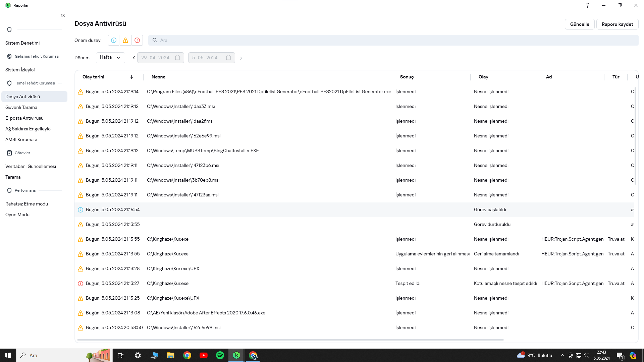Viewport: 644px width, 362px height.
Task: Toggle the warning importance filter icon
Action: tap(125, 40)
